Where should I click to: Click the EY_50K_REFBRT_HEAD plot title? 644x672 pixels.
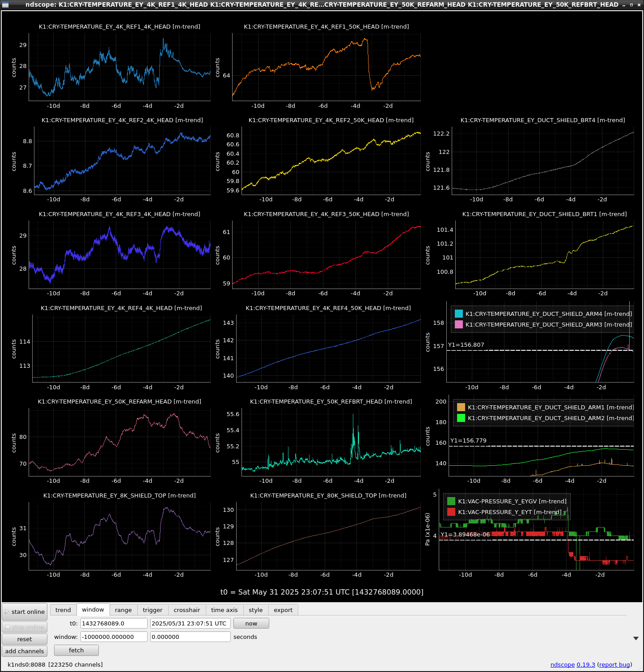331,402
